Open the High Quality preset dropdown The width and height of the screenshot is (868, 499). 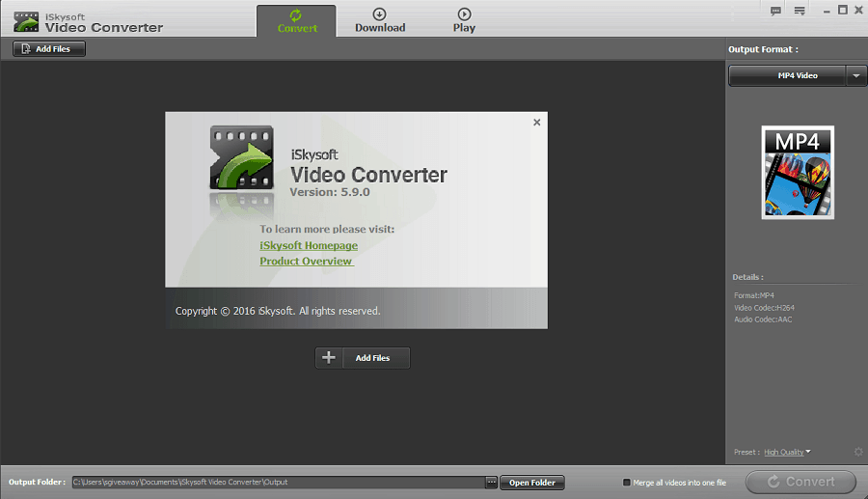pos(787,452)
